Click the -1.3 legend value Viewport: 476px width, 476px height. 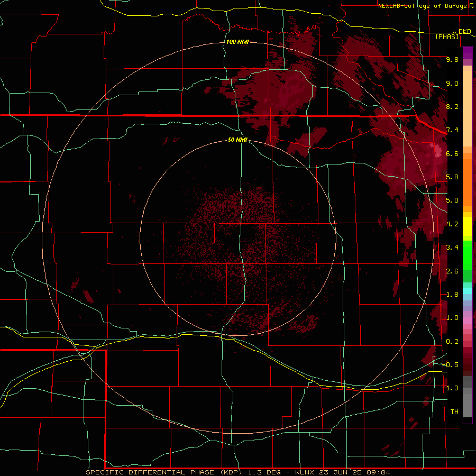tap(450, 388)
